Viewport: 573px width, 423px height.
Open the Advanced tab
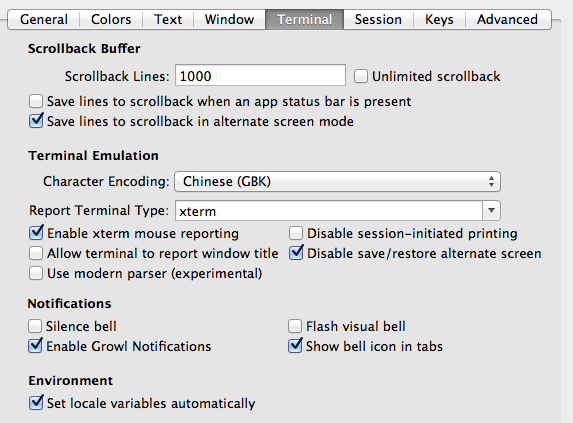click(507, 19)
